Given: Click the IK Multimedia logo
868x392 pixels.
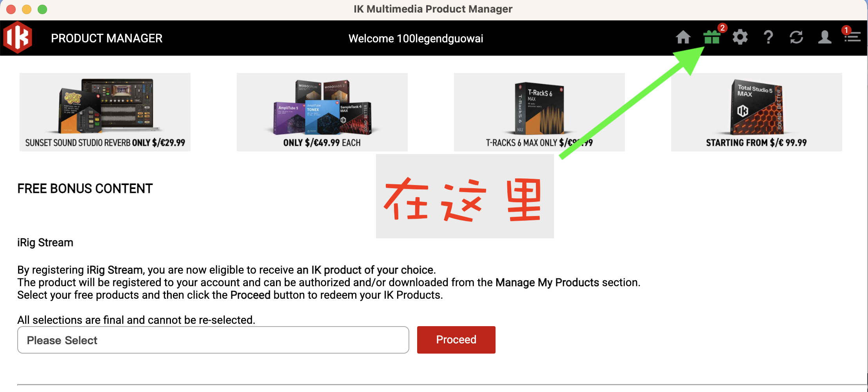Looking at the screenshot, I should [x=18, y=38].
